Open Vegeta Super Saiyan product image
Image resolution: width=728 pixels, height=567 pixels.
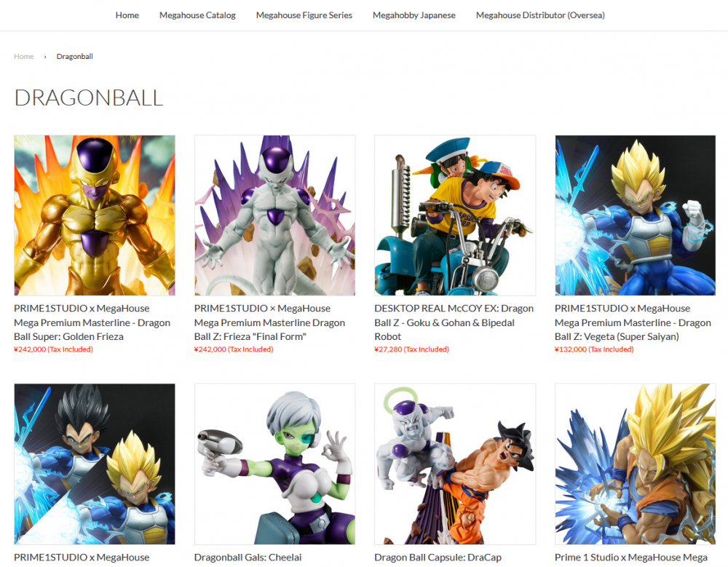[x=635, y=215]
